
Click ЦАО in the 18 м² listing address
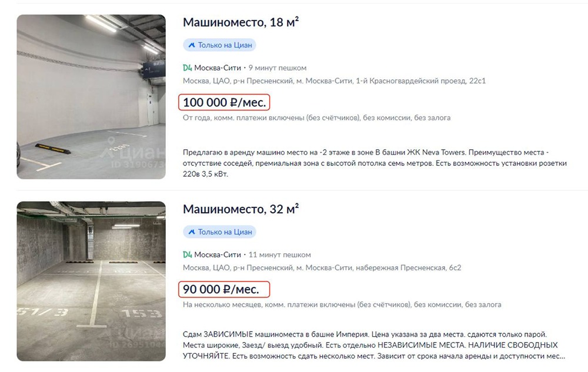[x=219, y=81]
